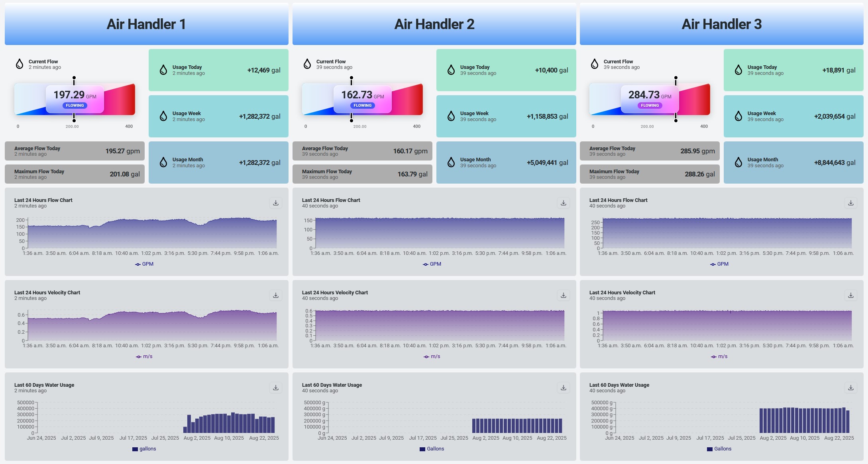Click the Air Handler 2 header banner

(434, 24)
